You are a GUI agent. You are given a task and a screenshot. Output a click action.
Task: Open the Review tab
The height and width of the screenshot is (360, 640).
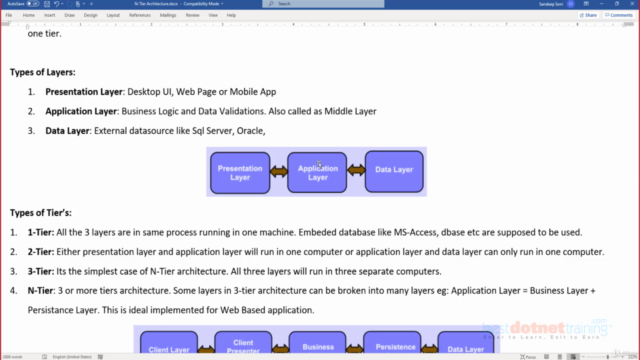(192, 15)
